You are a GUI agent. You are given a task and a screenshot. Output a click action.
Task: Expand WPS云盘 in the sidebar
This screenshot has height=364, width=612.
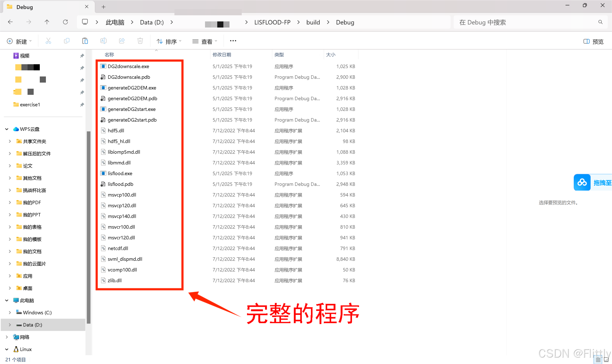(x=7, y=129)
